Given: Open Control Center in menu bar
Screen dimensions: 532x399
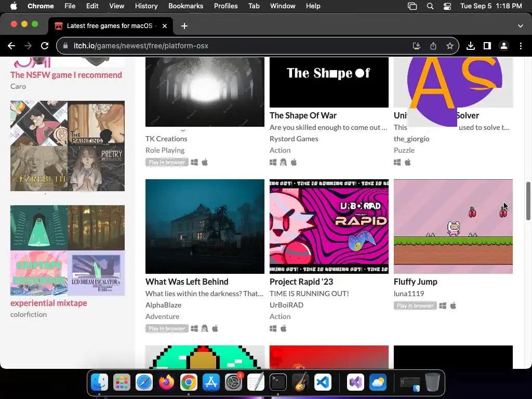Looking at the screenshot, I should pyautogui.click(x=447, y=6).
